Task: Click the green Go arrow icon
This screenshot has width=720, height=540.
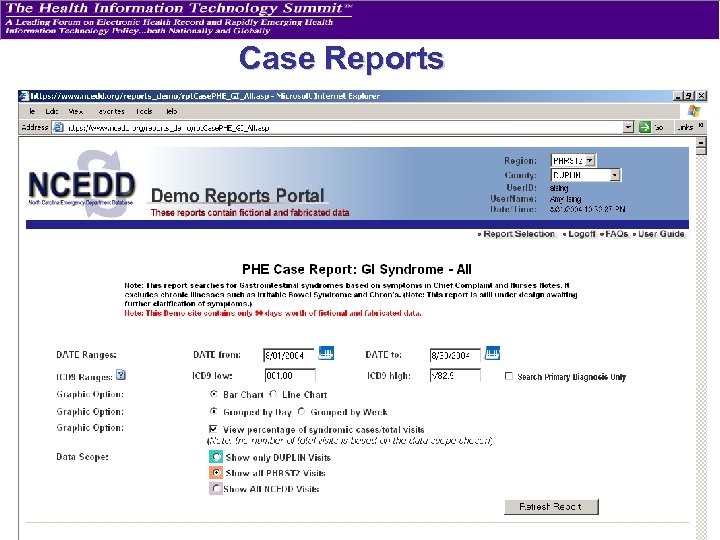Action: point(645,127)
